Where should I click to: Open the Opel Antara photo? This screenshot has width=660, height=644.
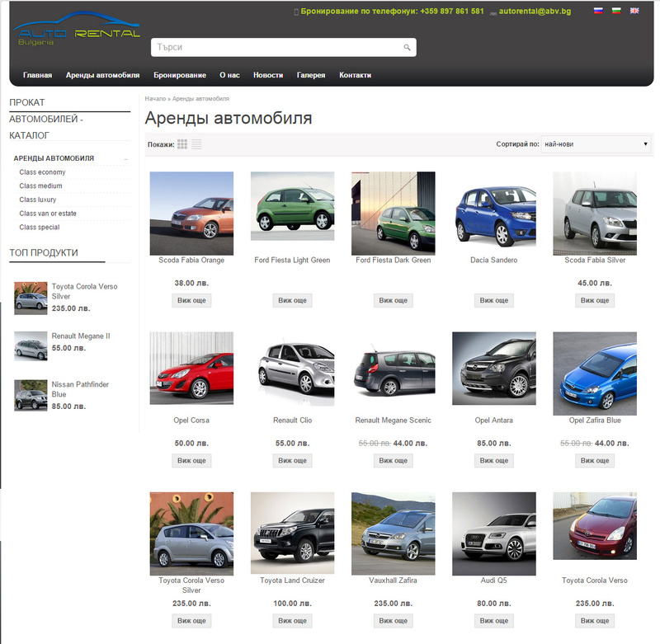[494, 369]
